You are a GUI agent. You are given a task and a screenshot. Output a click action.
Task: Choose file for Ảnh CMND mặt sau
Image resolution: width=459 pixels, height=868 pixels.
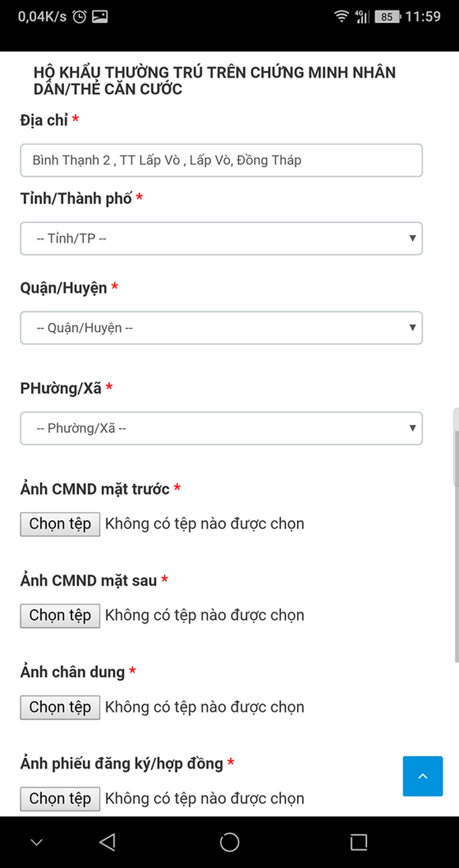click(x=60, y=615)
